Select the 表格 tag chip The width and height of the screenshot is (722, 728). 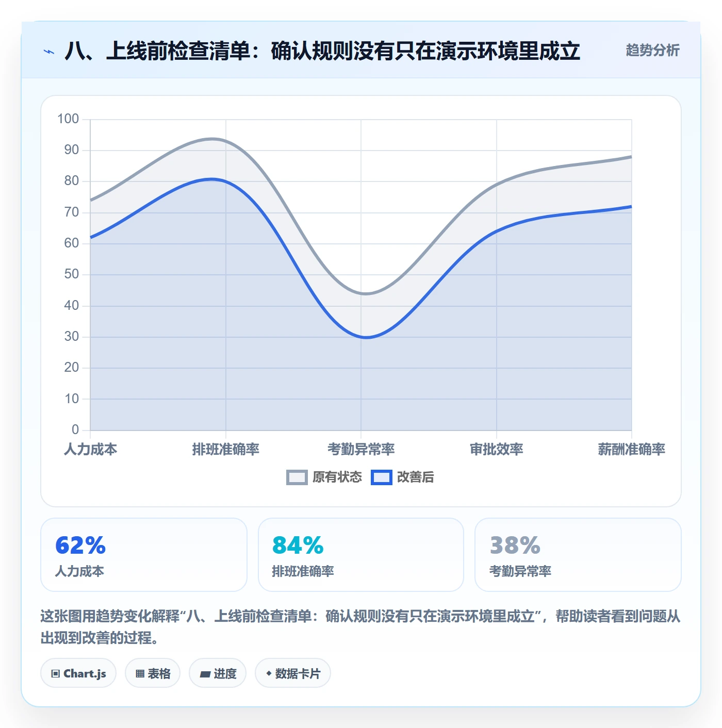pos(153,673)
